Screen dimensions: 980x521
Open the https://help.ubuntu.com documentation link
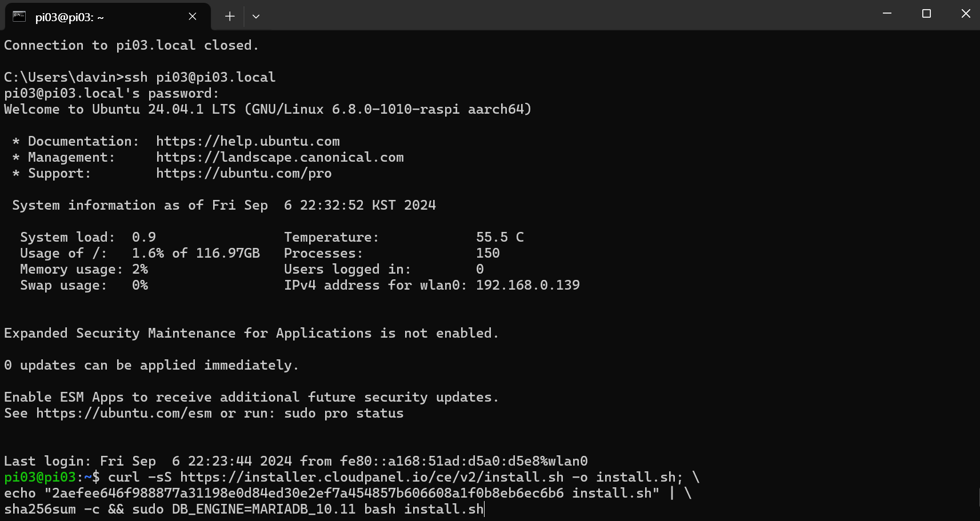coord(248,141)
